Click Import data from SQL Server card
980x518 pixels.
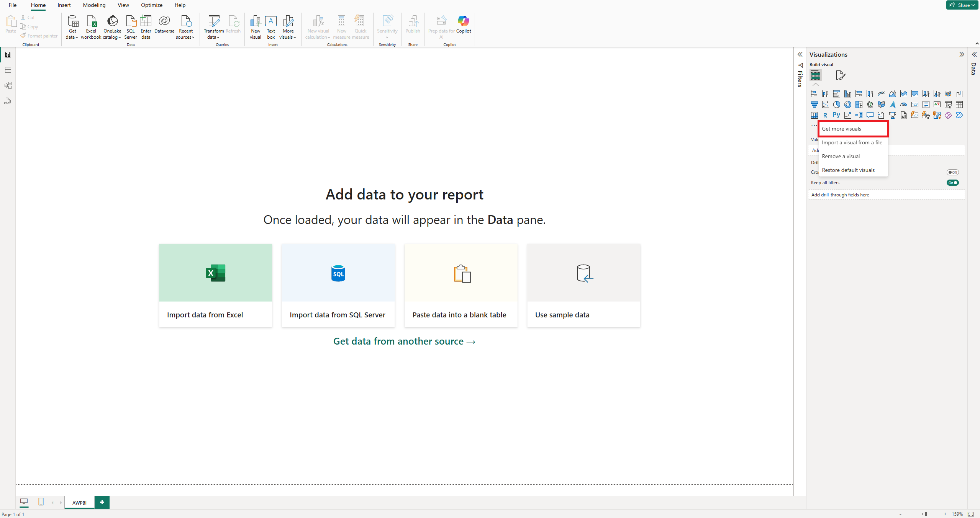tap(338, 285)
